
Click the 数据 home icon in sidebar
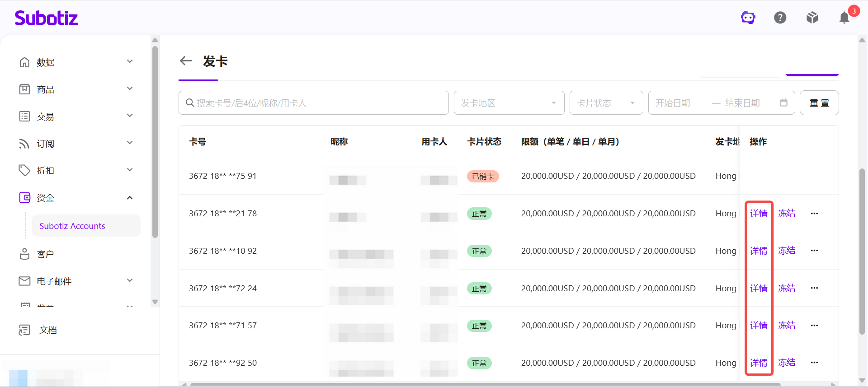(24, 62)
